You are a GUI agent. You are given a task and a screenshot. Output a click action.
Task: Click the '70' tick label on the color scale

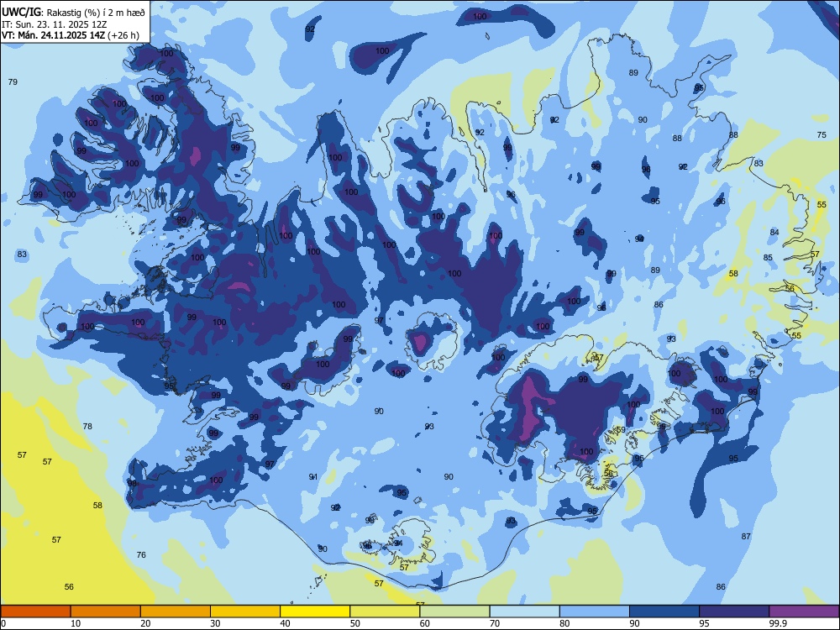pyautogui.click(x=495, y=623)
